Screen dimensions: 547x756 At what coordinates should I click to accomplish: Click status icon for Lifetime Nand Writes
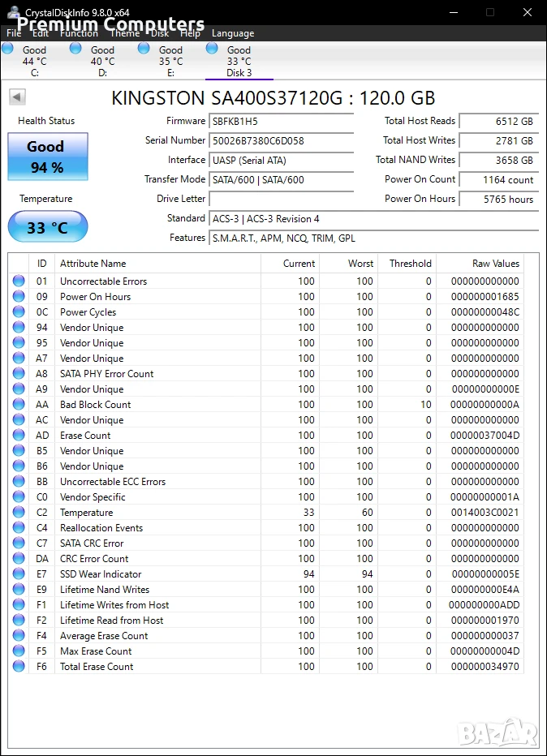pos(19,589)
